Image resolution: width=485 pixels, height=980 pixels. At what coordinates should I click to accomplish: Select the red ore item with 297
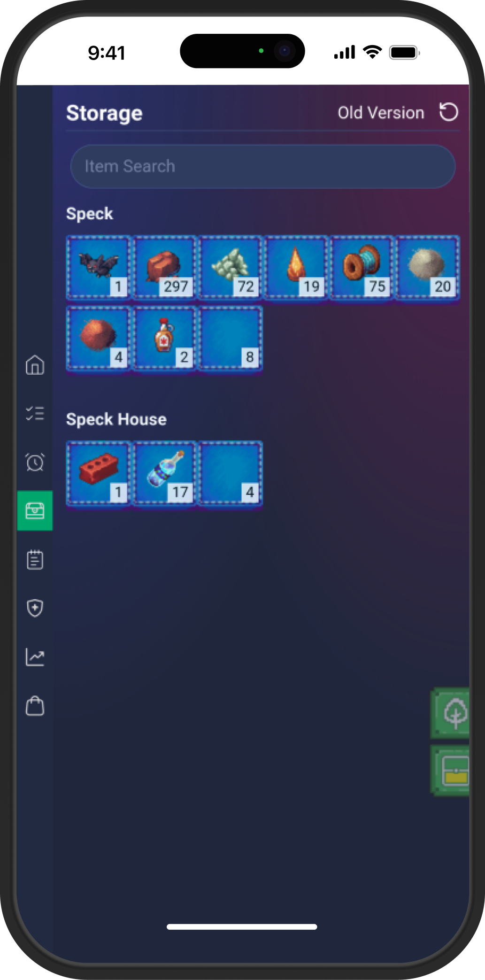(164, 268)
